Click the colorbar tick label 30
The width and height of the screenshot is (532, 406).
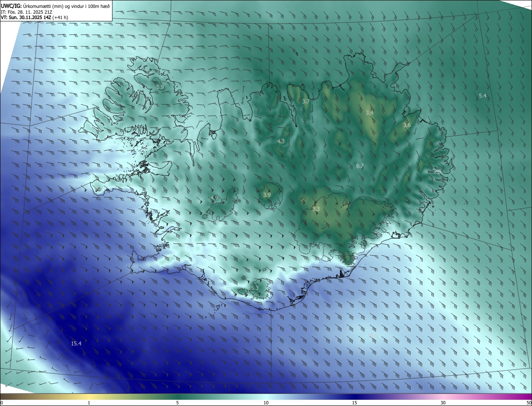click(443, 403)
